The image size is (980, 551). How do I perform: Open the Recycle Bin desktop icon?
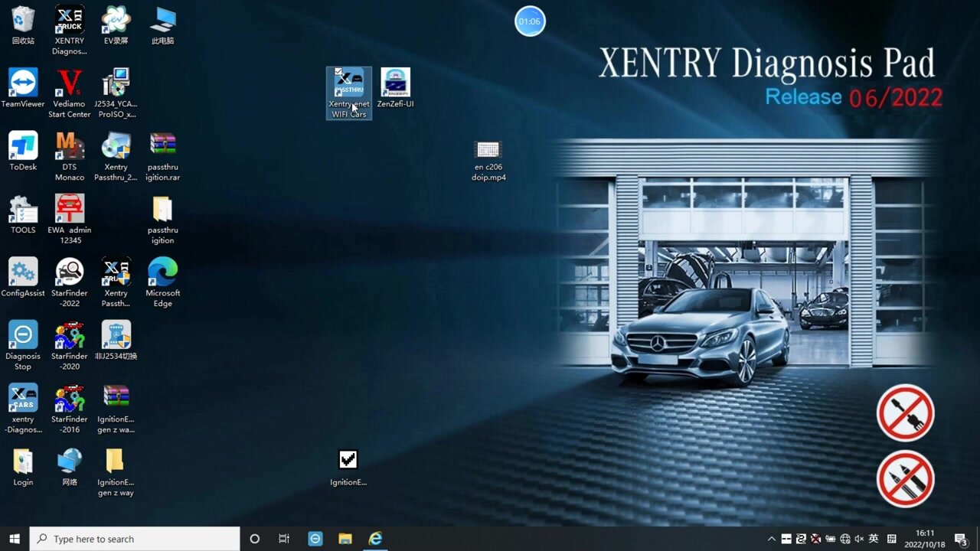click(23, 25)
